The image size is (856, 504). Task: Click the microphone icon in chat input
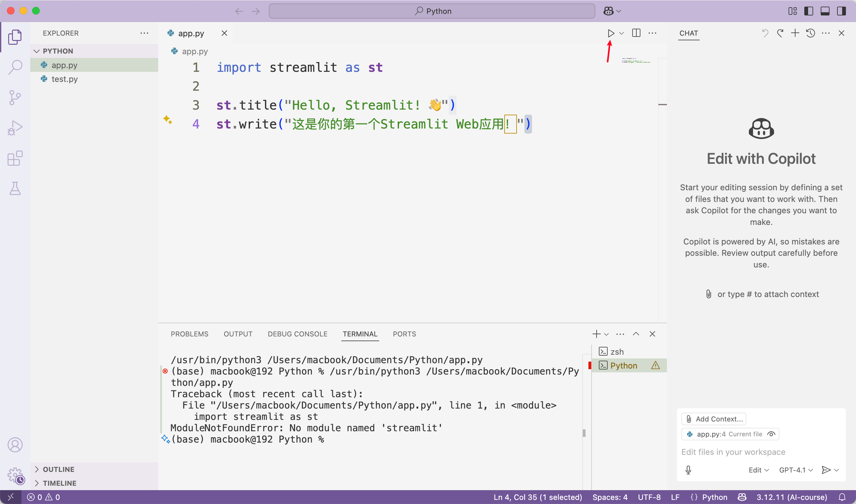(x=689, y=470)
